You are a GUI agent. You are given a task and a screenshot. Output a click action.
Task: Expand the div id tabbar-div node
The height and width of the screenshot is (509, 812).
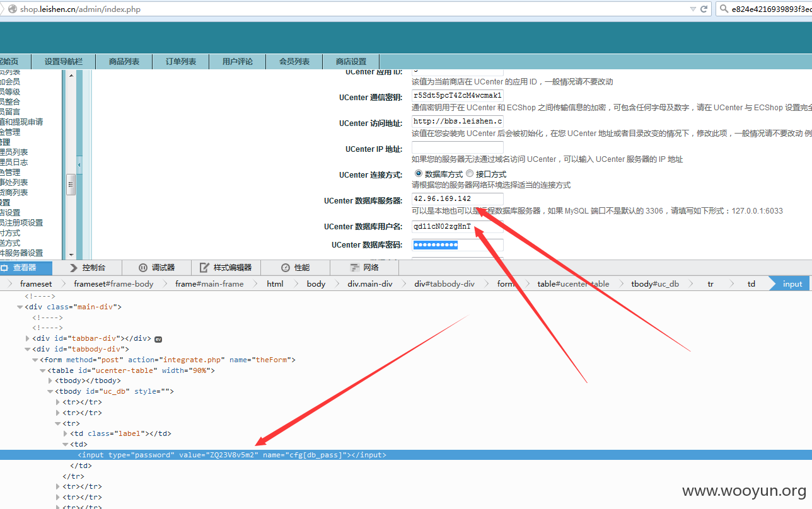tap(27, 339)
